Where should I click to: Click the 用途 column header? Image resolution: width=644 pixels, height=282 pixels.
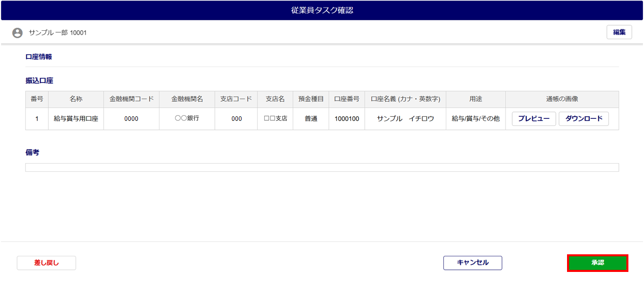coord(475,99)
